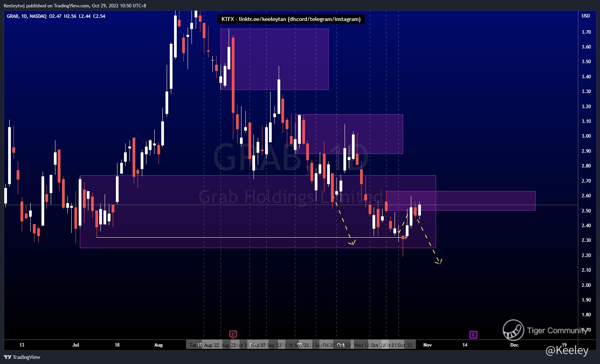This screenshot has height=364, width=600.
Task: Click the 2.40 price axis label
Action: click(586, 226)
